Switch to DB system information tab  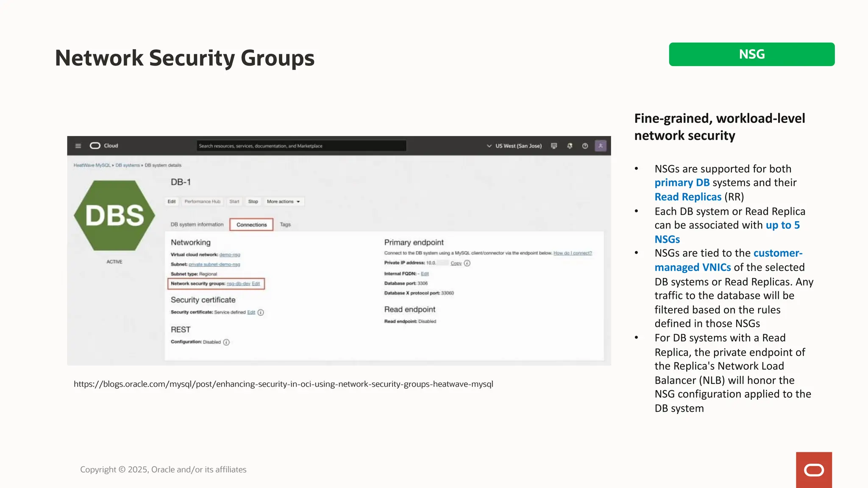[197, 225]
